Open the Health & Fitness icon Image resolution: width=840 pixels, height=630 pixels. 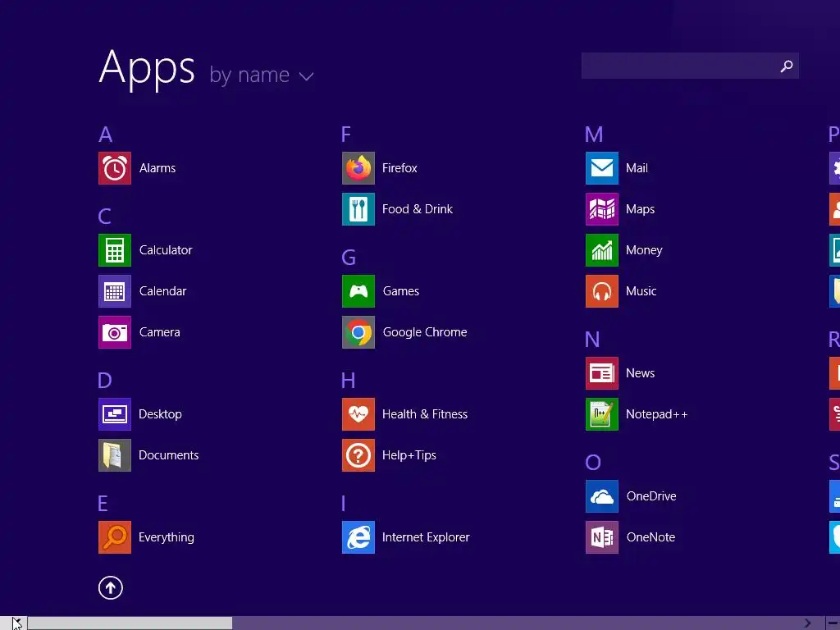358,414
